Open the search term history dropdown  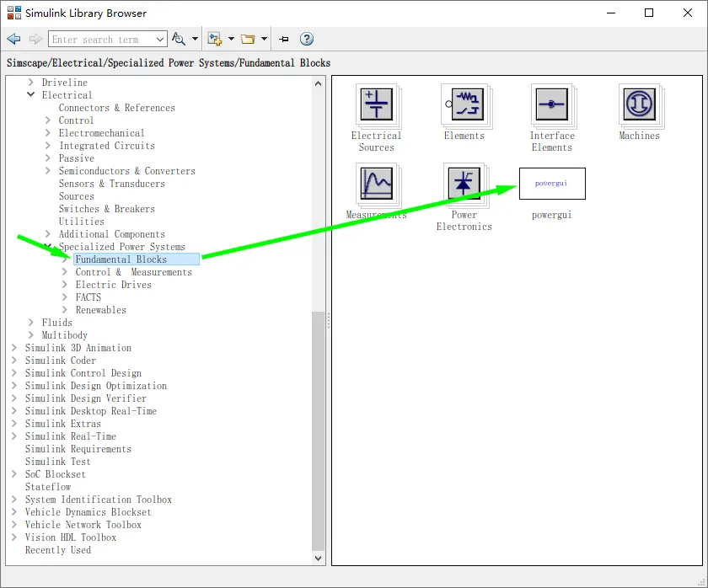(x=160, y=40)
